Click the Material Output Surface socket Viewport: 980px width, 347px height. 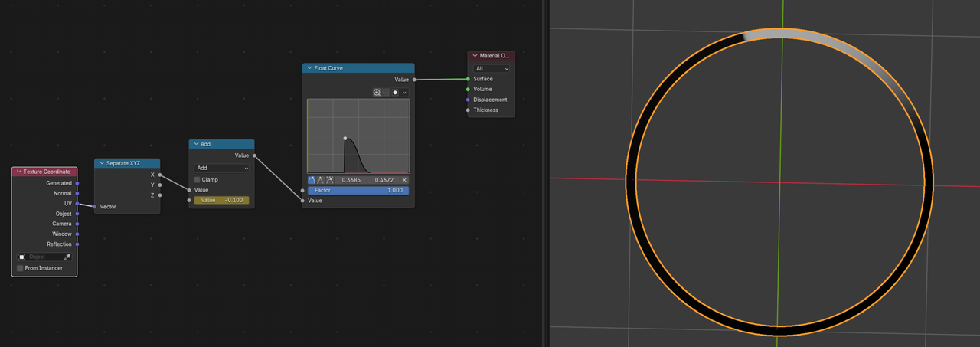pos(468,79)
